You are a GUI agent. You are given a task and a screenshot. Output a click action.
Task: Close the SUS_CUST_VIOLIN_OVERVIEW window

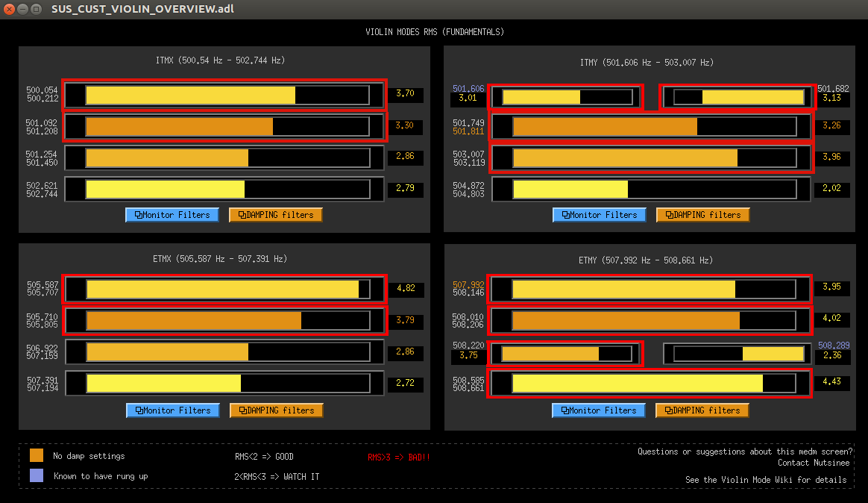pos(10,9)
